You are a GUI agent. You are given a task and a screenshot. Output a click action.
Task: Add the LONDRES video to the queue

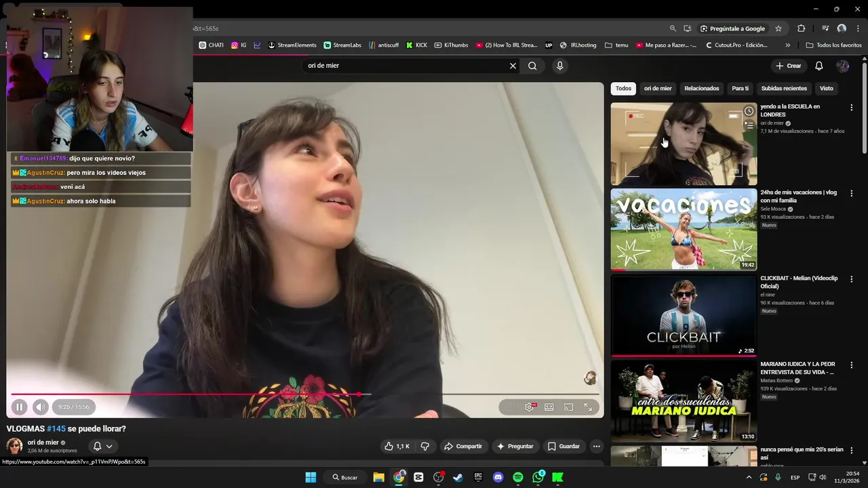coord(749,125)
